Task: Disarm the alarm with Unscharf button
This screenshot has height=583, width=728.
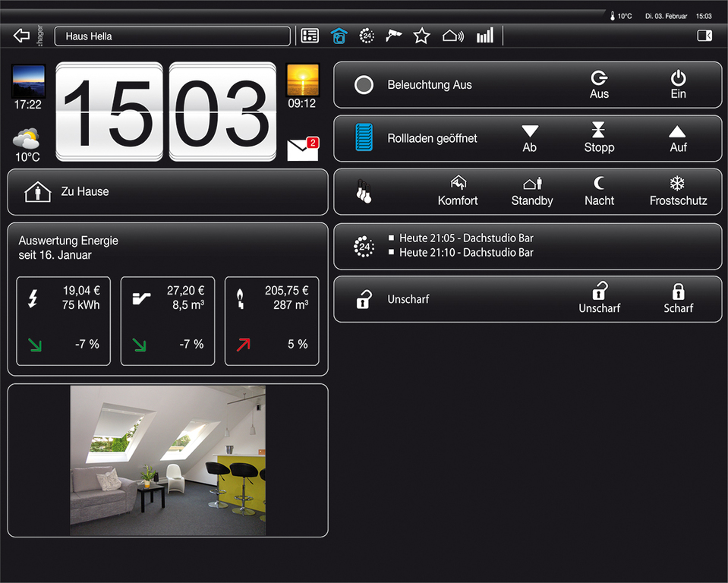Action: [x=599, y=298]
